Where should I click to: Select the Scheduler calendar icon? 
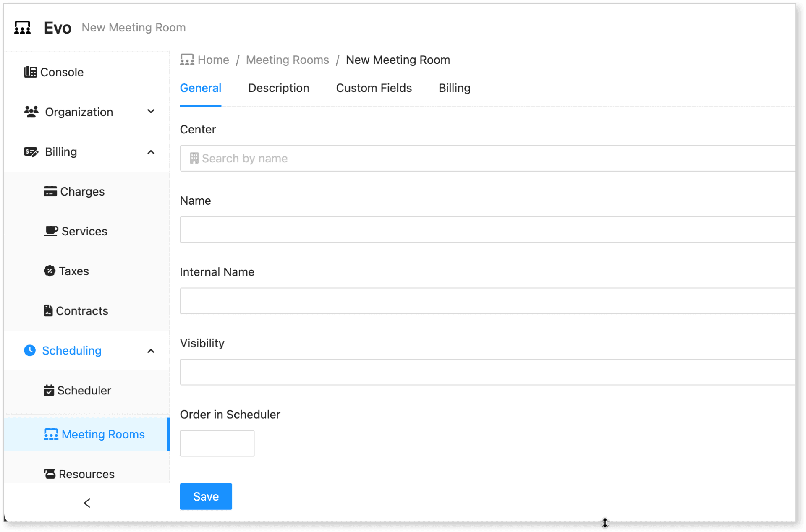coord(49,391)
